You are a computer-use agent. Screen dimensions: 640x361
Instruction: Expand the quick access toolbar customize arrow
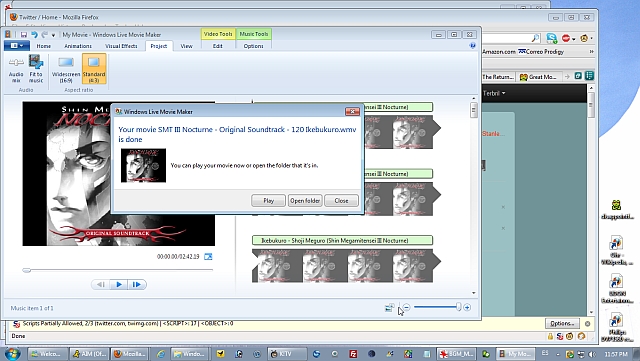coord(53,35)
